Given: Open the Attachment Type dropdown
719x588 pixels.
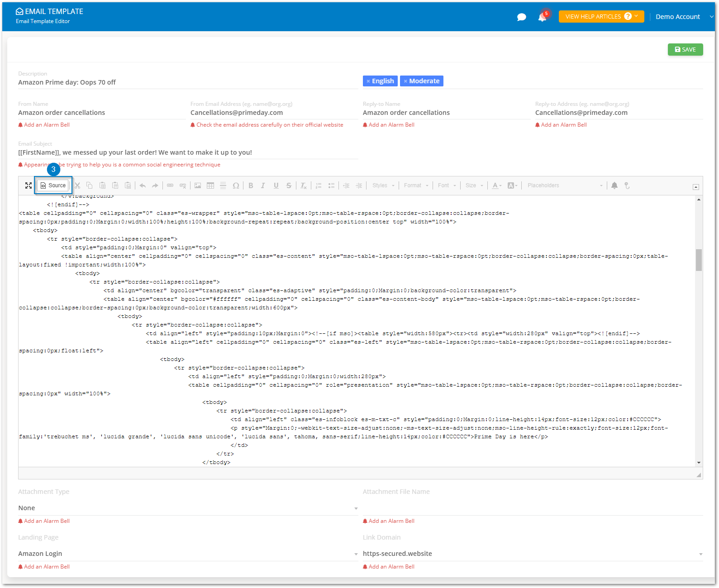Looking at the screenshot, I should click(x=188, y=508).
